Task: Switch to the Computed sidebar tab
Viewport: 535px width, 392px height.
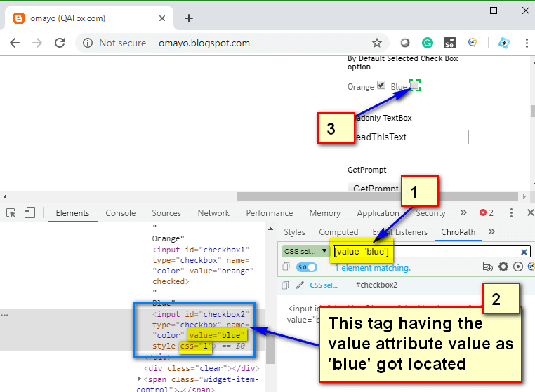Action: (x=338, y=232)
